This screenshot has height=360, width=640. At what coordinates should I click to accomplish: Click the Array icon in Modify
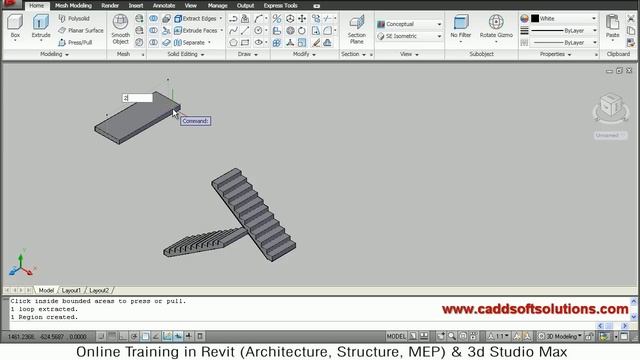click(x=277, y=42)
